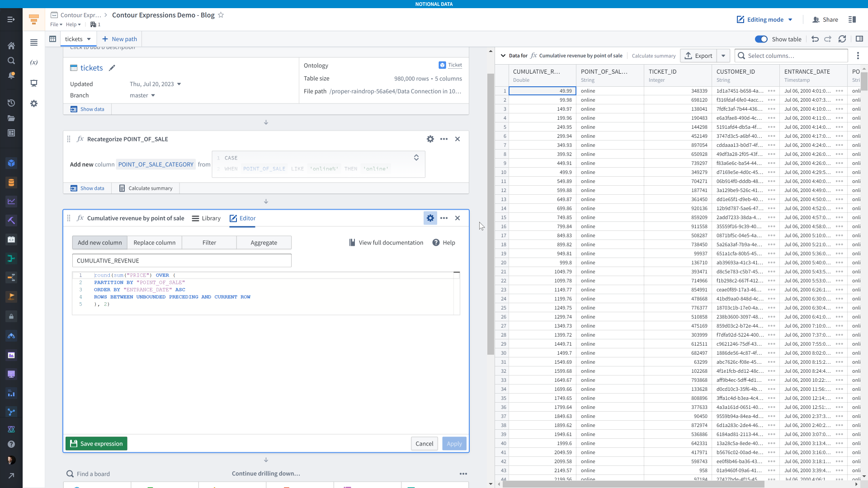Show data under tickets board
This screenshot has width=868, height=488.
(87, 109)
